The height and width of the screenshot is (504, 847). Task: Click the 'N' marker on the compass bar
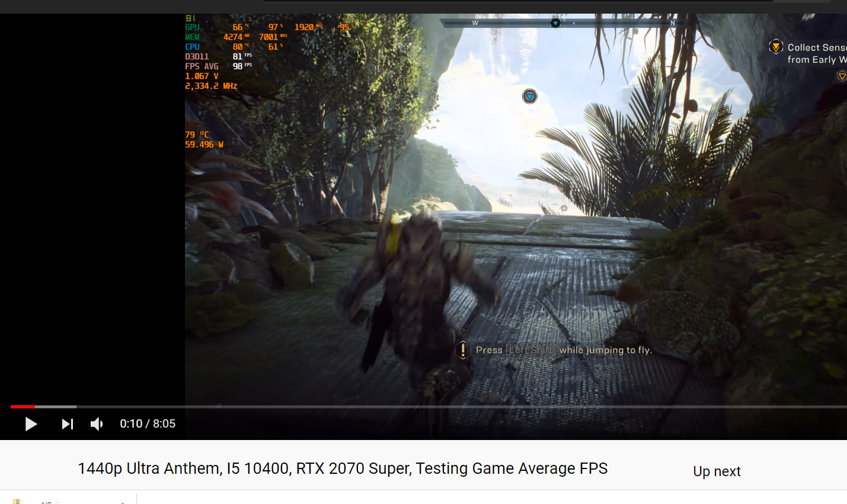click(673, 23)
